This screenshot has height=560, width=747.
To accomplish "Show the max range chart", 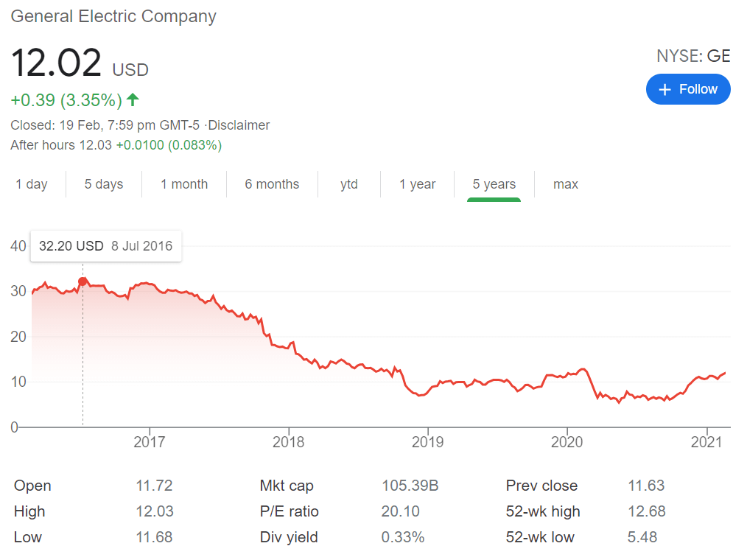I will click(566, 184).
